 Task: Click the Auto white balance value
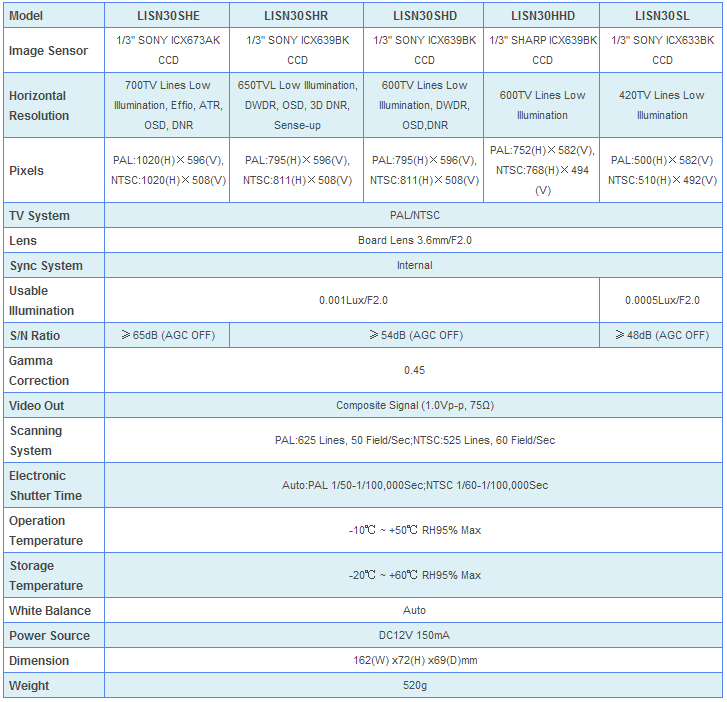click(x=414, y=610)
